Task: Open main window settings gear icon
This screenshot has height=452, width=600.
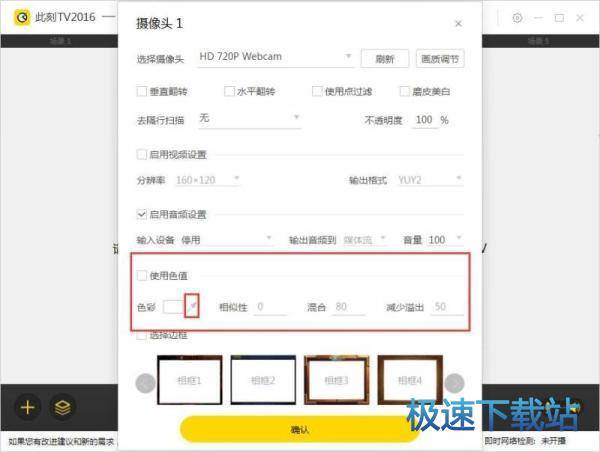Action: [x=517, y=18]
